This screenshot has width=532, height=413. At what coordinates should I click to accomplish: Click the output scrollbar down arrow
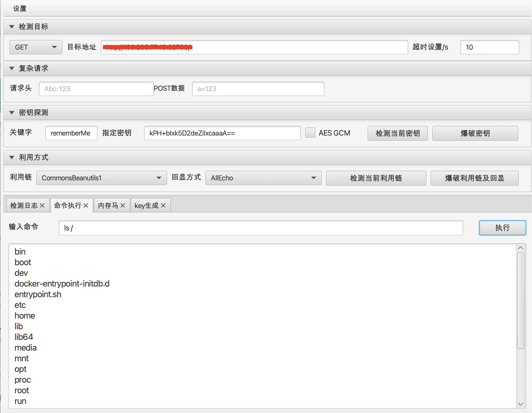[x=520, y=404]
